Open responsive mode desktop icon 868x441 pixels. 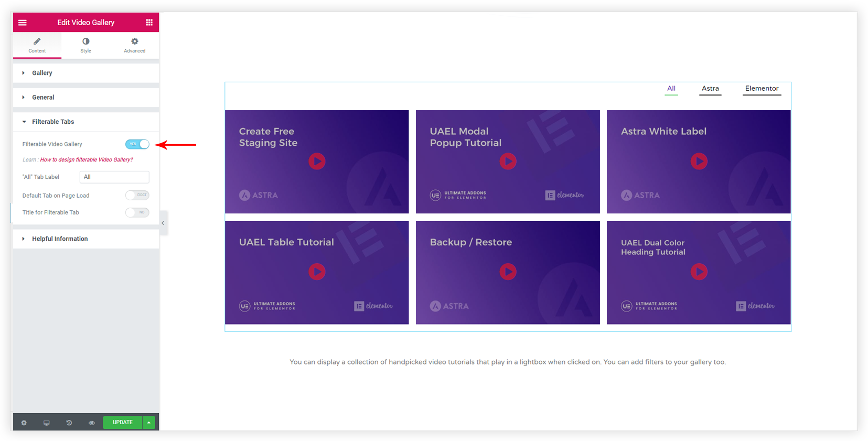[x=47, y=423]
